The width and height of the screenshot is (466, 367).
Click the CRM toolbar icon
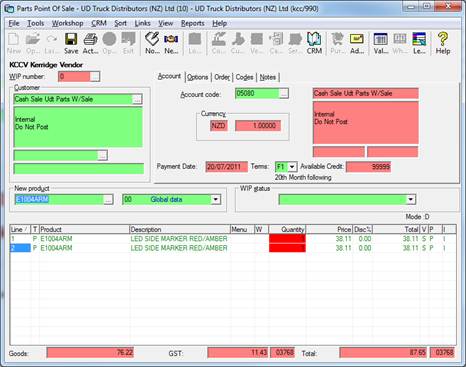click(x=314, y=43)
